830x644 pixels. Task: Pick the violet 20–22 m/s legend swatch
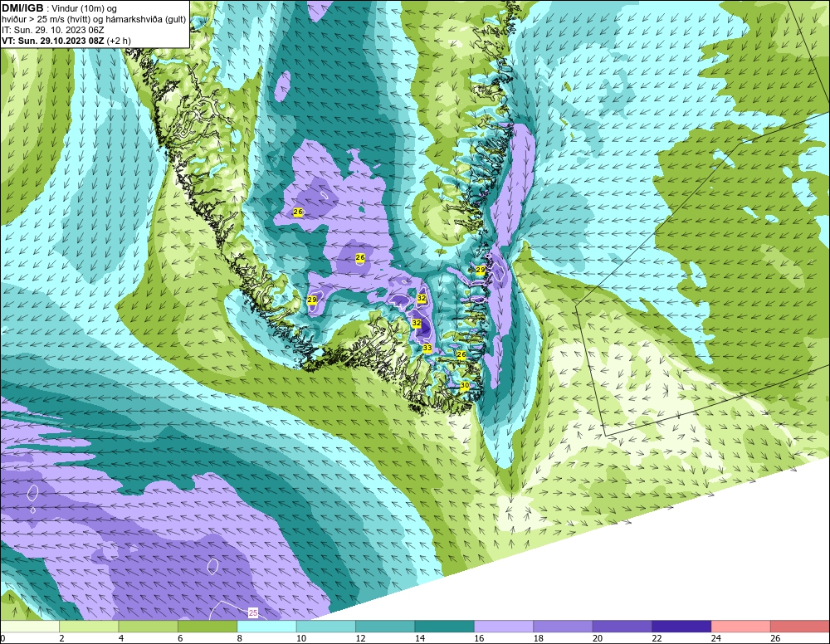(622, 627)
